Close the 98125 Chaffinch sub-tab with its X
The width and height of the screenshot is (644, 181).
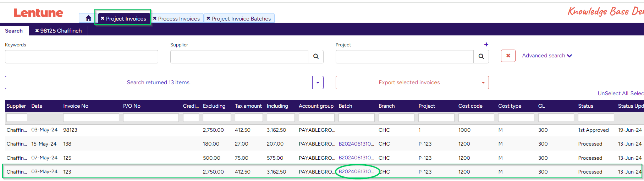tap(37, 31)
